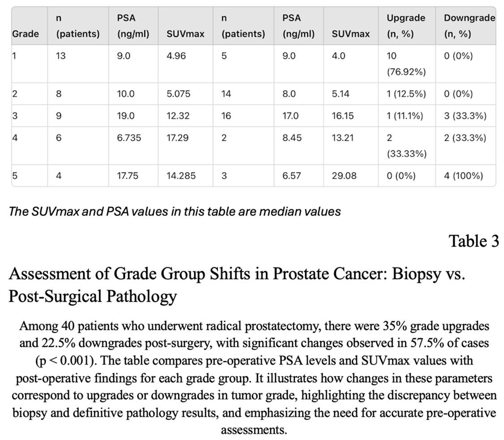This screenshot has height=440, width=504.
Task: Click the Downgrade (n, %) column header
Action: 469,26
